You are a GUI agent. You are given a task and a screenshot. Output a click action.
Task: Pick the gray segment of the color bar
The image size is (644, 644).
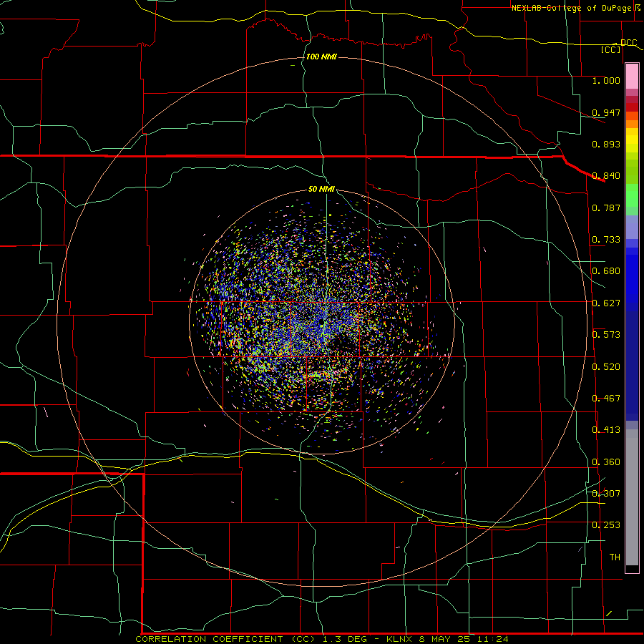[x=632, y=497]
